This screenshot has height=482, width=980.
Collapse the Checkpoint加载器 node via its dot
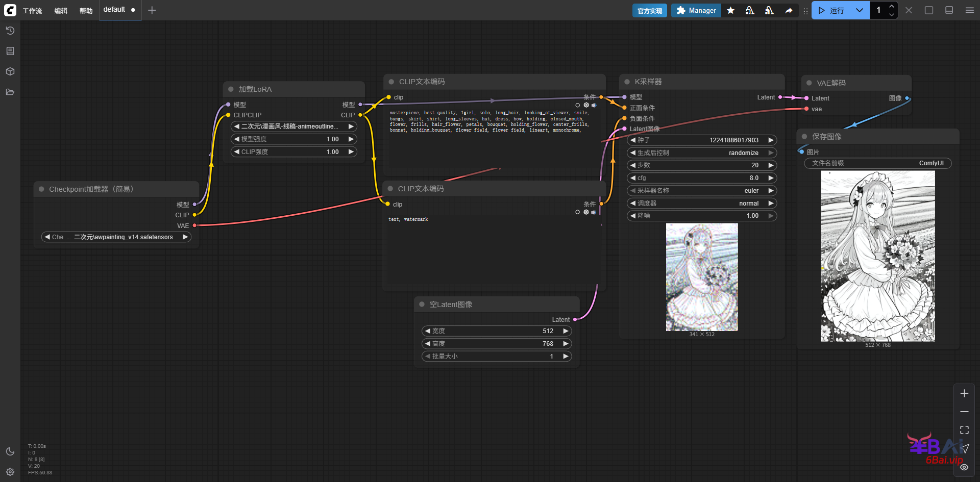coord(41,189)
